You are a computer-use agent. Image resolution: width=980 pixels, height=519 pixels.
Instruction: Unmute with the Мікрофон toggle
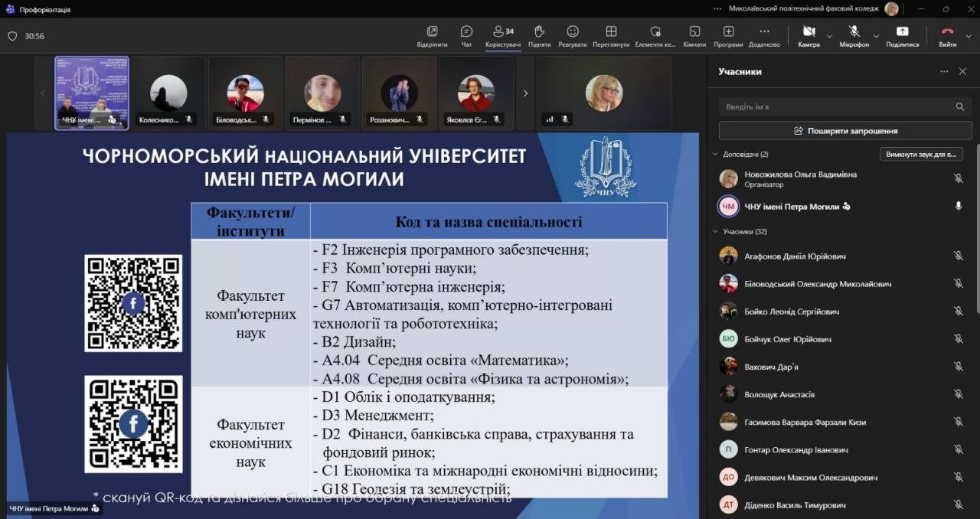tap(854, 35)
